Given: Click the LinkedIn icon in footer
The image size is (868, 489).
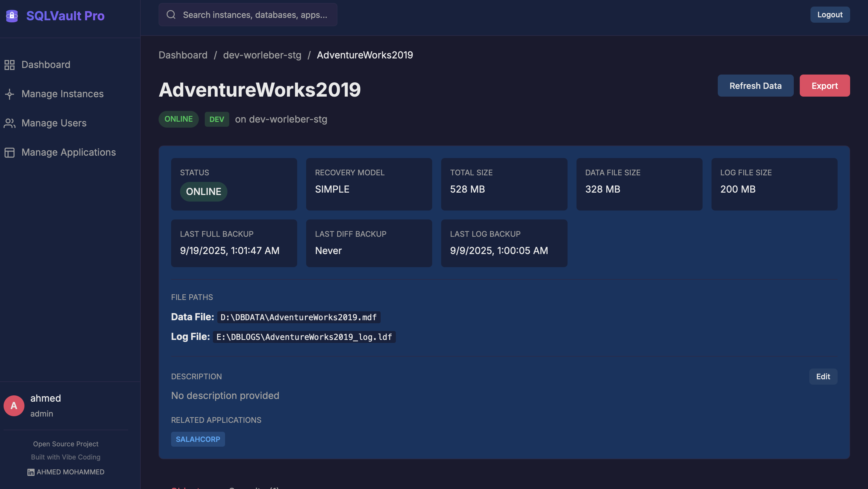Looking at the screenshot, I should (31, 472).
